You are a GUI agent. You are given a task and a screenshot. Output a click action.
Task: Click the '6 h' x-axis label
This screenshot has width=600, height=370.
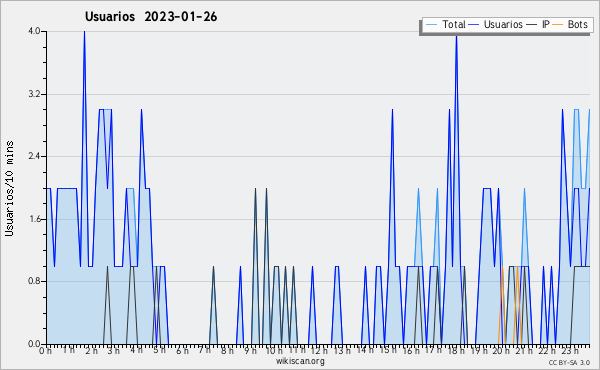(x=182, y=350)
